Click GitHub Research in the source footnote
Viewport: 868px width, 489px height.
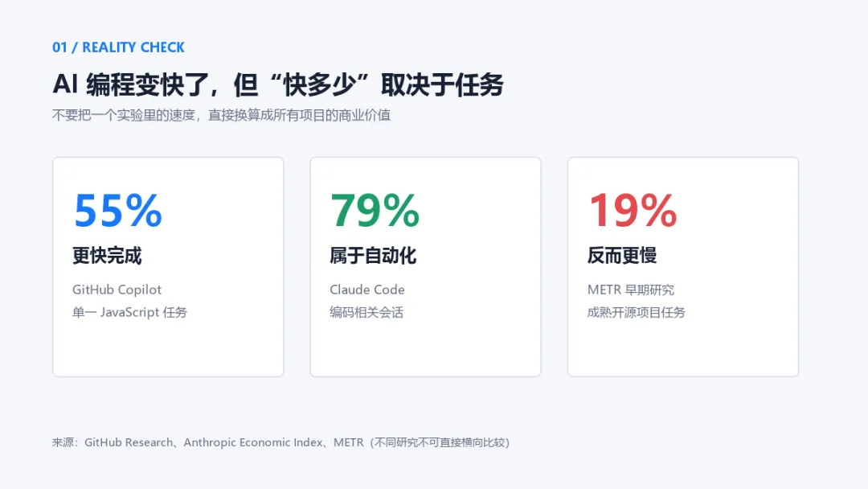pyautogui.click(x=129, y=442)
